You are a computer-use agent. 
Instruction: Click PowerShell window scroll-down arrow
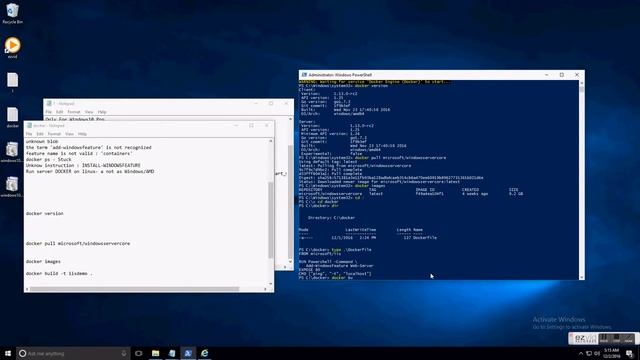coord(581,277)
